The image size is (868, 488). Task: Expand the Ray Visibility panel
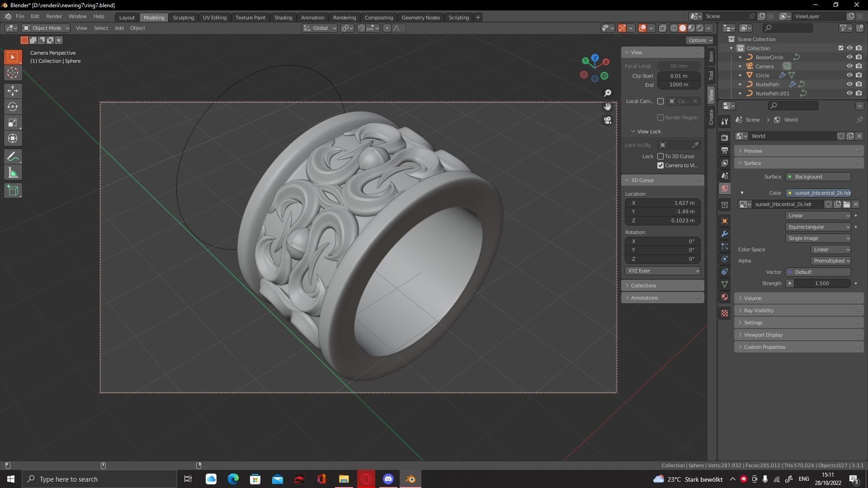click(759, 310)
